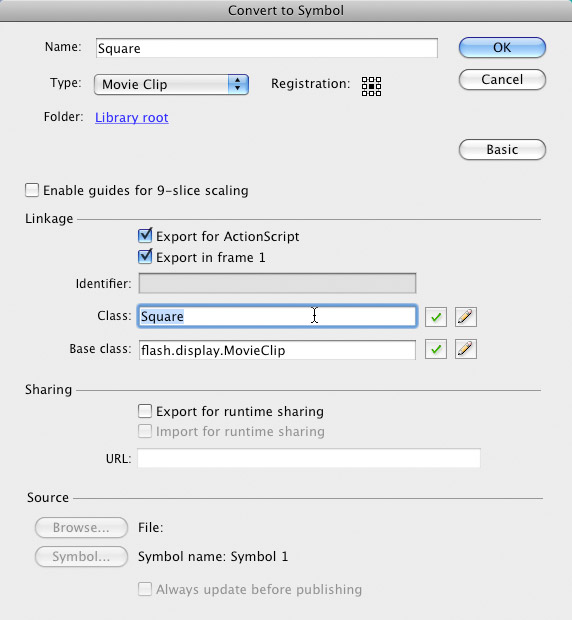
Task: Open the Library root folder link
Action: click(132, 117)
